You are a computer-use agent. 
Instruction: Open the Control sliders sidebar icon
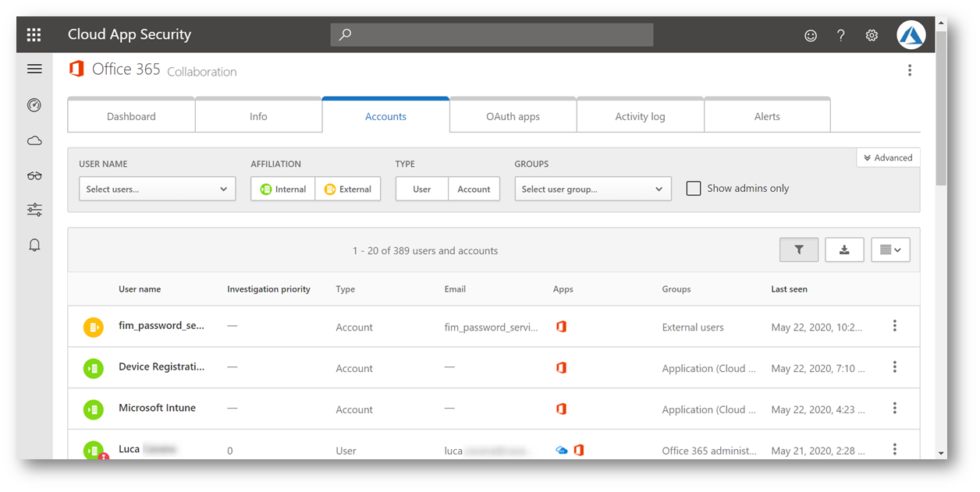point(34,210)
